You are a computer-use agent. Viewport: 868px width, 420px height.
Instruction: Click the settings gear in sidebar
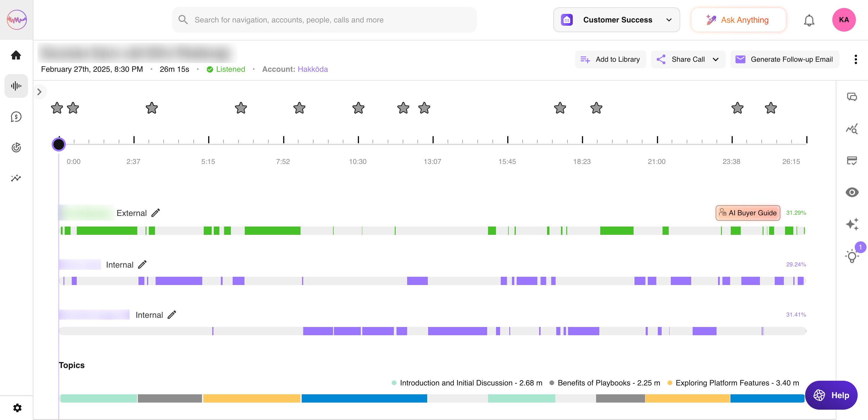17,408
